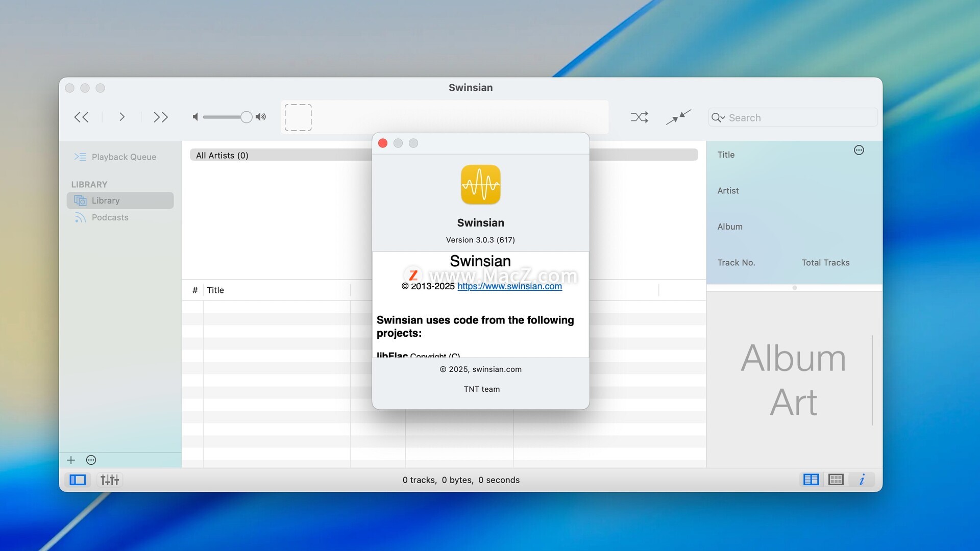This screenshot has width=980, height=551.
Task: Open the track info options menu
Action: point(859,150)
